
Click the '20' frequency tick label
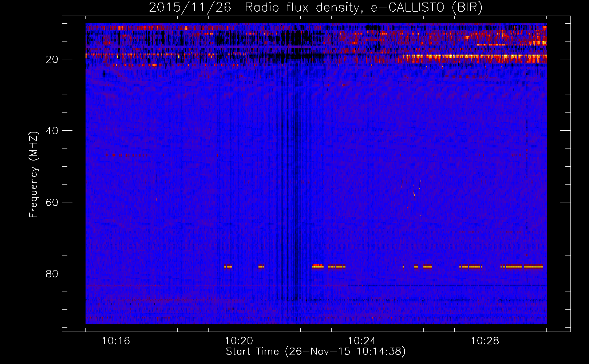pos(52,59)
